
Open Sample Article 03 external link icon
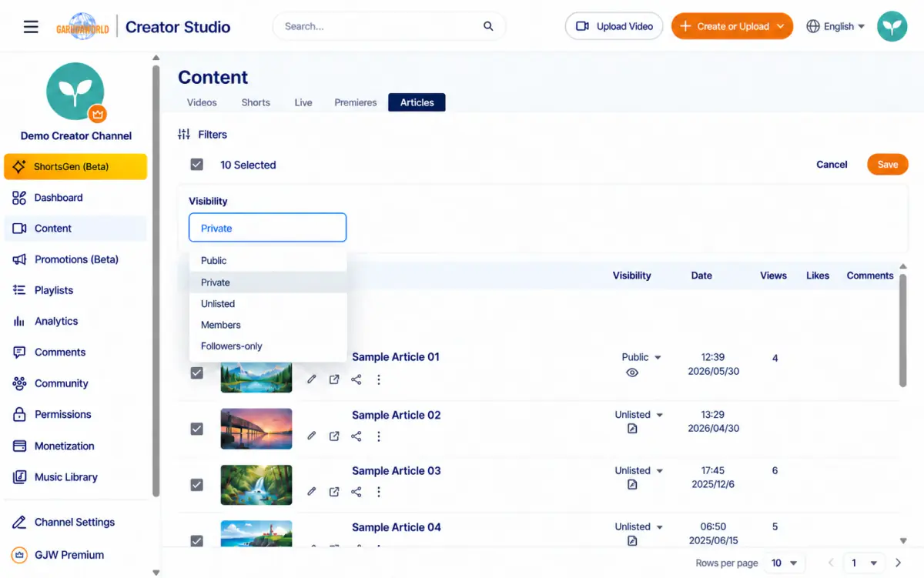coord(334,492)
